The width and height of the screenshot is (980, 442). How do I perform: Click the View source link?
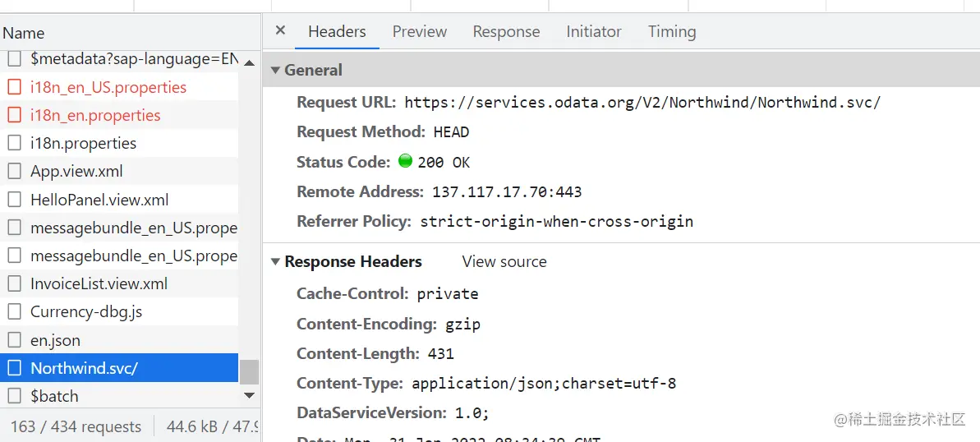tap(504, 262)
